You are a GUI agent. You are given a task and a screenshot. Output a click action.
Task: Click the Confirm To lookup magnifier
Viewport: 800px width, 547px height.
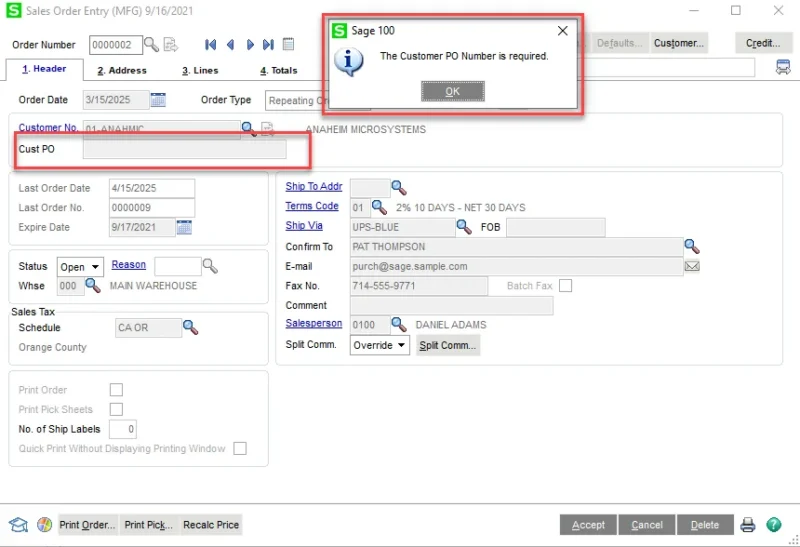point(692,246)
